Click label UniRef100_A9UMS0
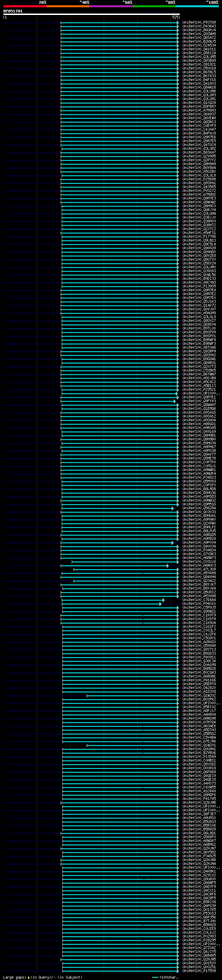The height and width of the screenshot is (980, 222). tap(199, 818)
